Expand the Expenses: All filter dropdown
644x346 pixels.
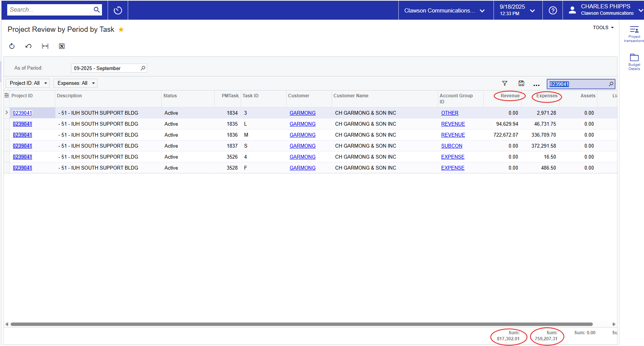pos(75,83)
